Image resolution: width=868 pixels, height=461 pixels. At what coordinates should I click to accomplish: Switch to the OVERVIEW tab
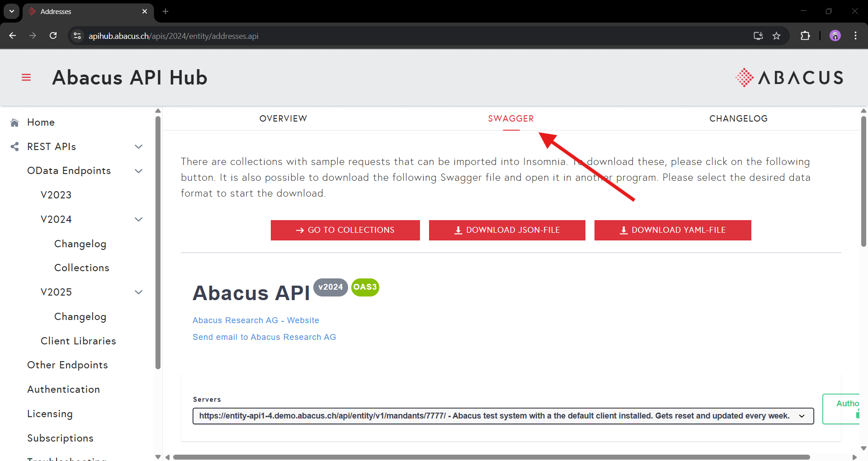click(283, 118)
